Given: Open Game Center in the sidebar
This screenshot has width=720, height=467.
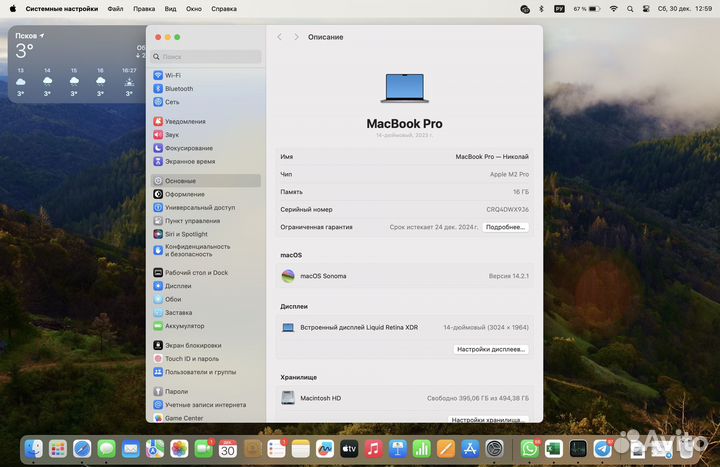Looking at the screenshot, I should point(206,418).
